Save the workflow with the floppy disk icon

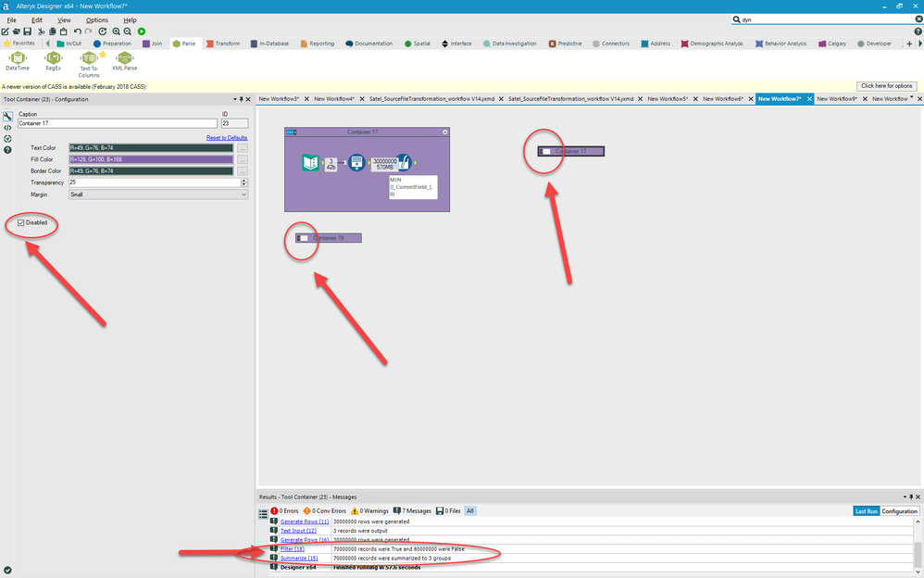(x=27, y=31)
